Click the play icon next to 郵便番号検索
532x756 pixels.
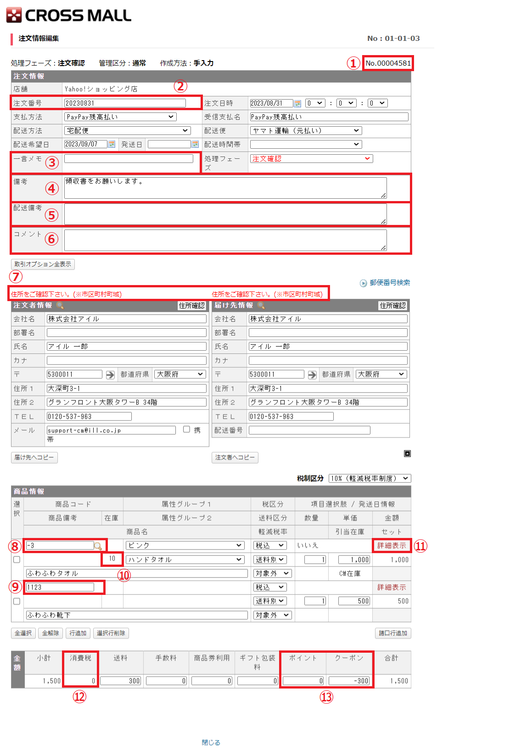click(x=364, y=283)
